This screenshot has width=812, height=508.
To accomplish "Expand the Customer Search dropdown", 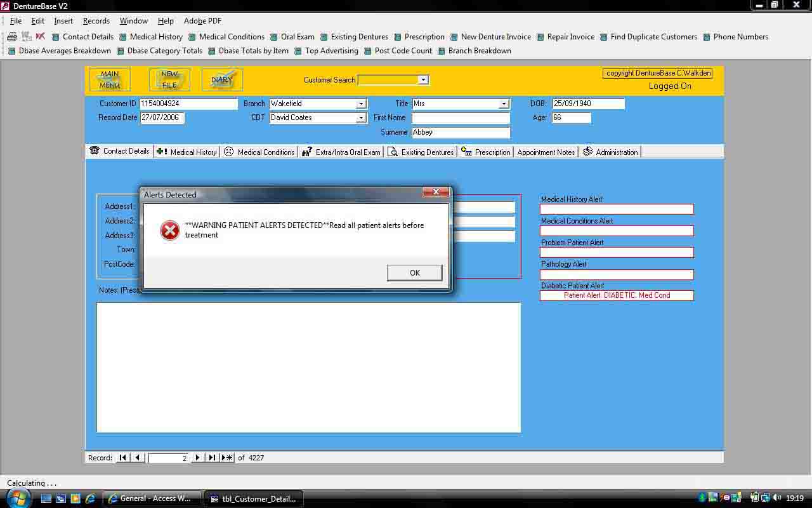I will (423, 80).
